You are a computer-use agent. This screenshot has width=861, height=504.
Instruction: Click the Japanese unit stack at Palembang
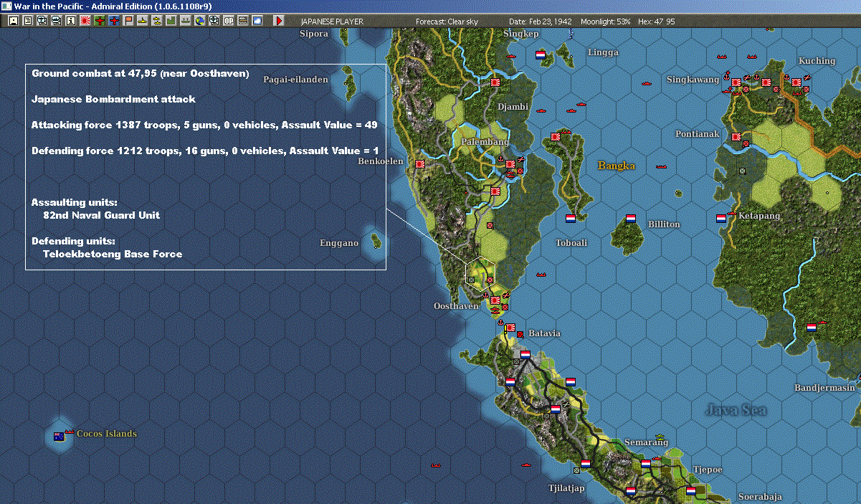510,164
